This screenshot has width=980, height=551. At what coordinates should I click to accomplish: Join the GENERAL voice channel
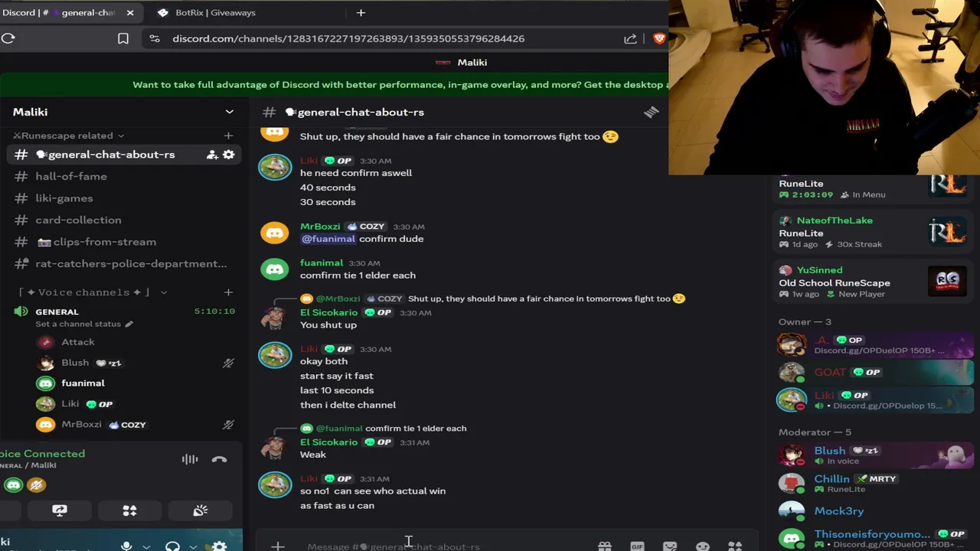(57, 311)
